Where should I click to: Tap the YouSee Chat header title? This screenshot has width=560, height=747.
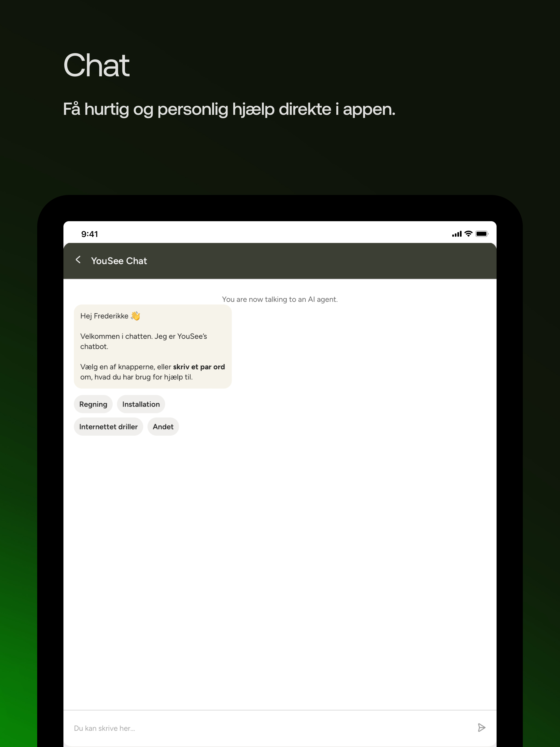tap(119, 261)
